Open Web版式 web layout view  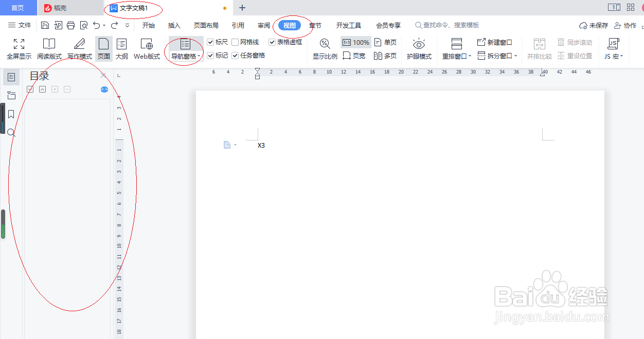tap(146, 49)
